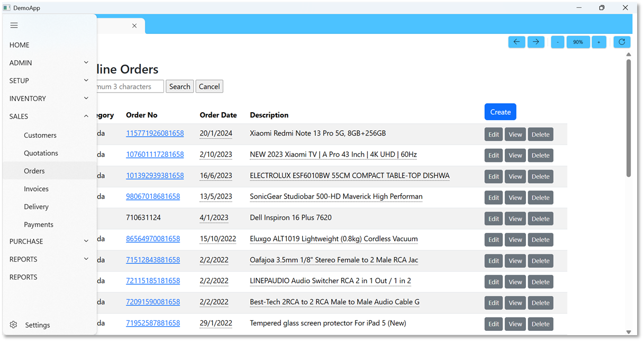The image size is (644, 342).
Task: Click the forward arrow navigation button
Action: point(536,42)
